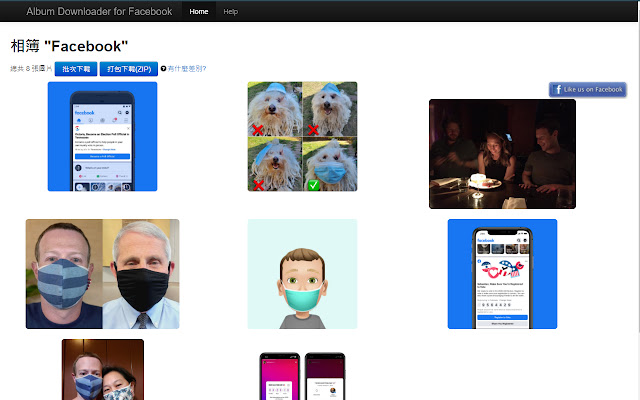The height and width of the screenshot is (400, 640).
Task: Open the dog mask-wearing guide thumbnail
Action: pos(302,136)
